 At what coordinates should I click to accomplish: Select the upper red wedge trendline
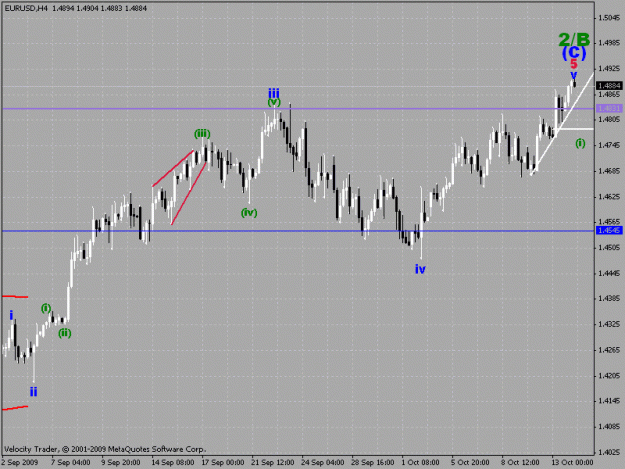pyautogui.click(x=173, y=168)
